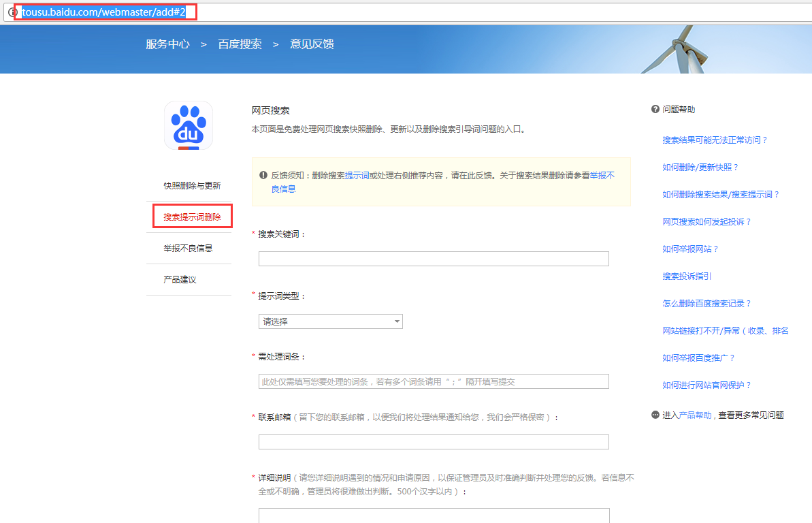The image size is (812, 523).
Task: Click the 需处理词条 input field
Action: (x=434, y=381)
